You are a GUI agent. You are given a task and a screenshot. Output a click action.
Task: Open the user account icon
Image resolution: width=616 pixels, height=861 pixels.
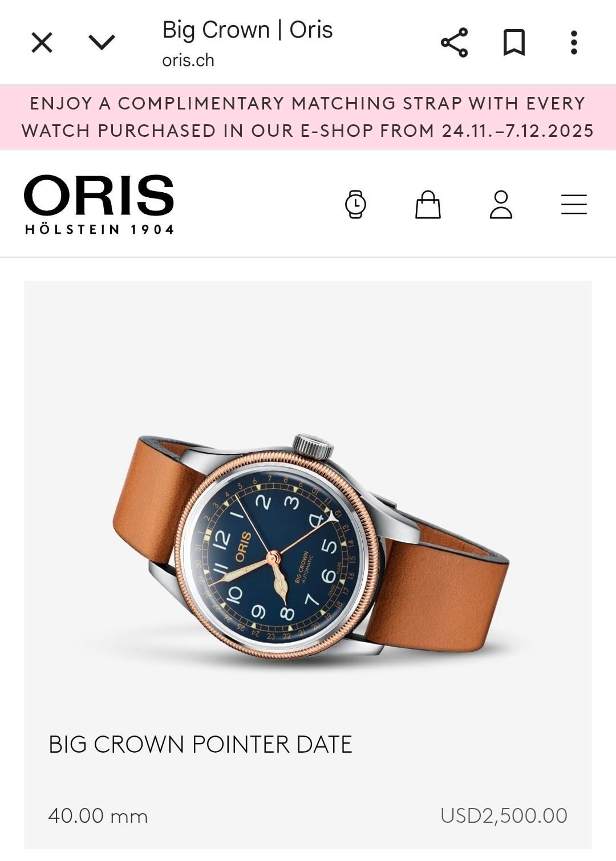tap(501, 205)
